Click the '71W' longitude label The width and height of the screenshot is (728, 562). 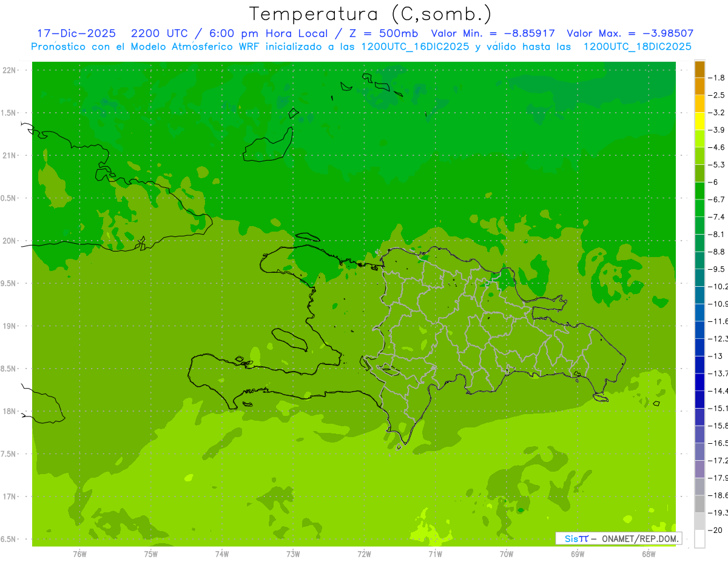pyautogui.click(x=435, y=554)
